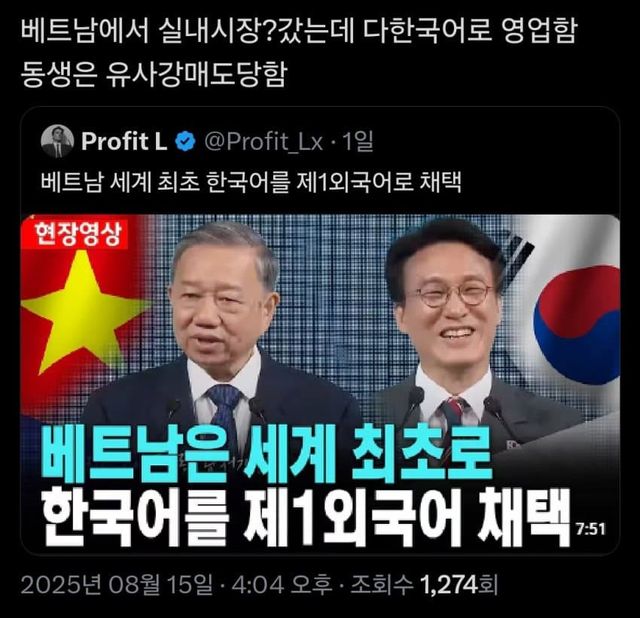Screen dimensions: 640x618
Task: Open Profit L's profile avatar
Action: 57,141
